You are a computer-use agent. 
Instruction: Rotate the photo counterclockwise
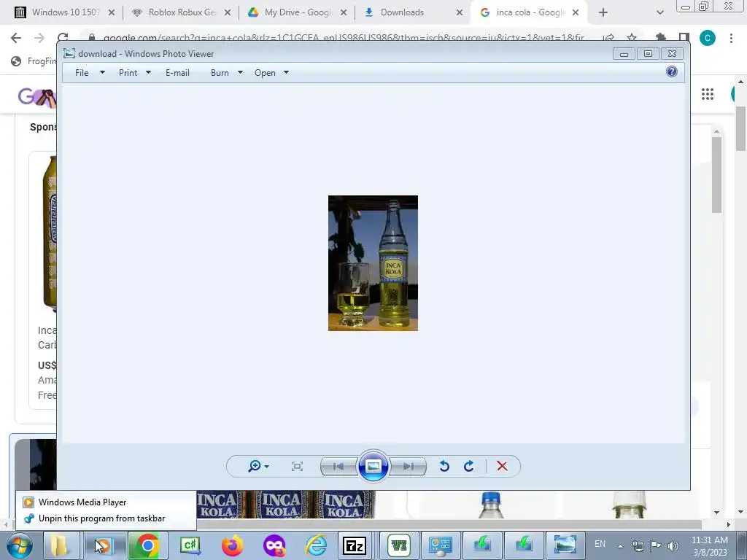point(444,466)
